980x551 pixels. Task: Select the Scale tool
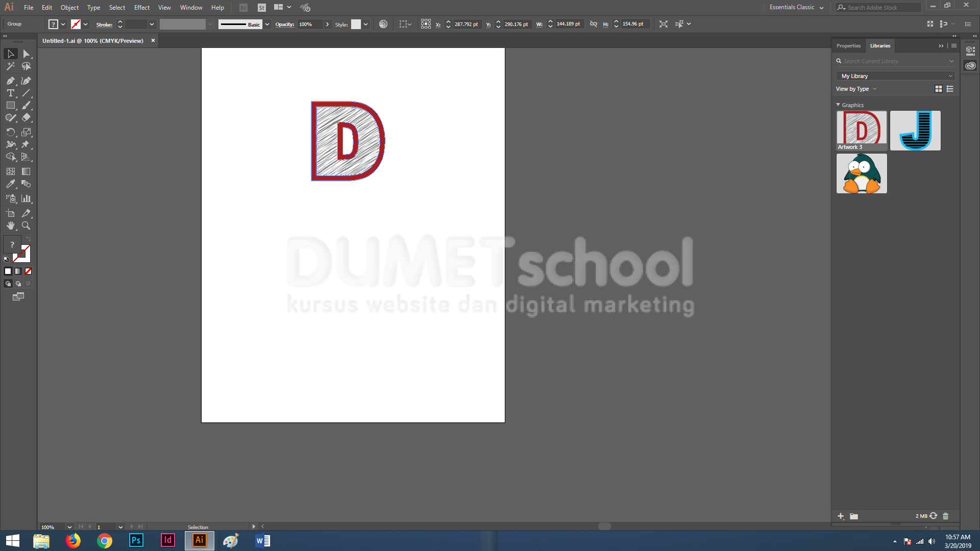pos(26,132)
